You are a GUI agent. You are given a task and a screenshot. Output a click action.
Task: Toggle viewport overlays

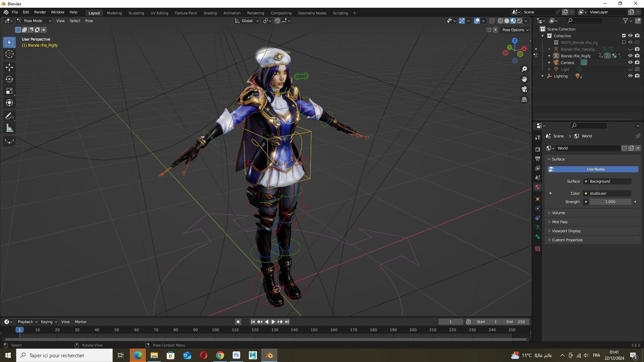pos(477,21)
